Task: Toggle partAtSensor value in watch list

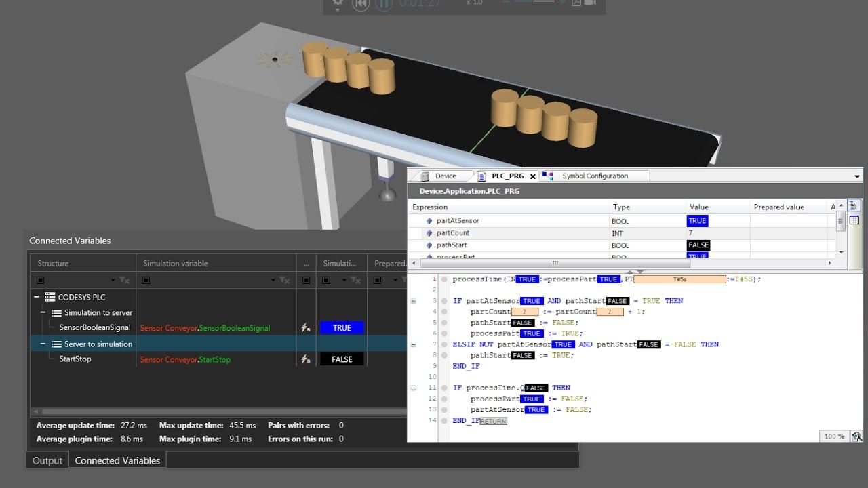Action: tap(697, 220)
